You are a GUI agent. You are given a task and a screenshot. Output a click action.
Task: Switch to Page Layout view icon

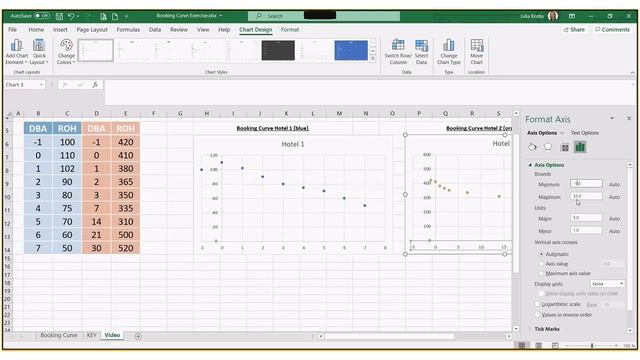click(x=538, y=346)
